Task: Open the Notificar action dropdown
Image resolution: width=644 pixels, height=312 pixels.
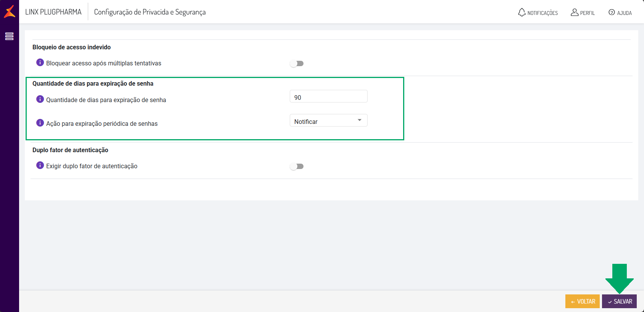Action: (324, 121)
